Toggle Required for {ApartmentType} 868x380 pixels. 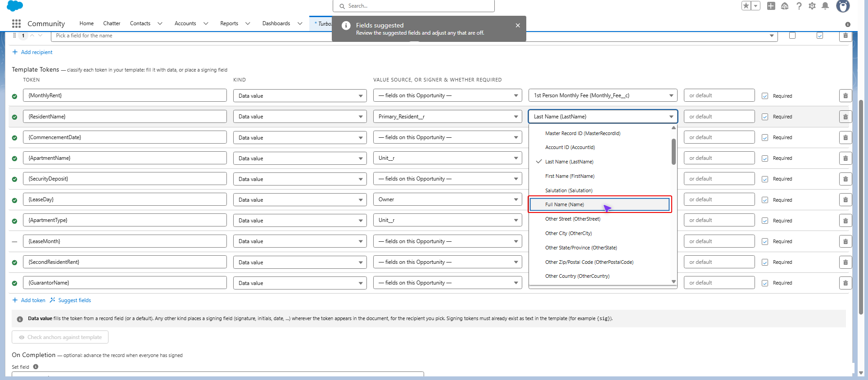[x=765, y=221]
